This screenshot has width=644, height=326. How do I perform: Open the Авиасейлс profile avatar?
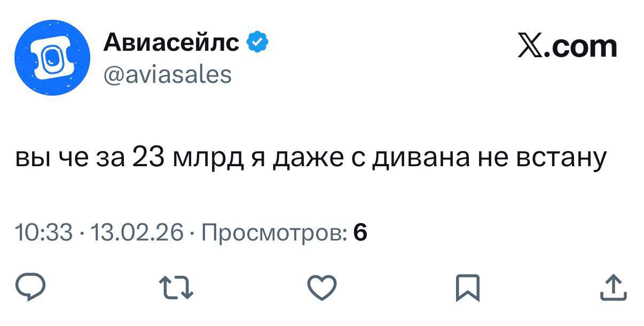pyautogui.click(x=52, y=58)
